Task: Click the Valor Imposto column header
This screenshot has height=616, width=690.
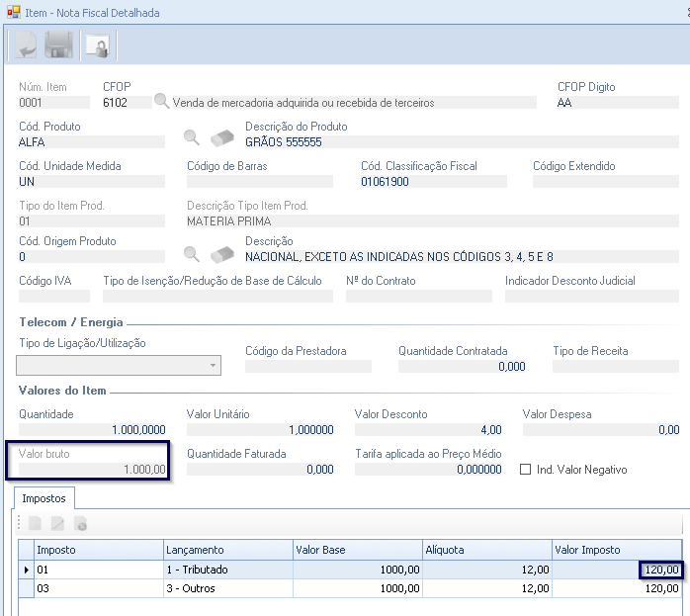Action: [x=617, y=550]
